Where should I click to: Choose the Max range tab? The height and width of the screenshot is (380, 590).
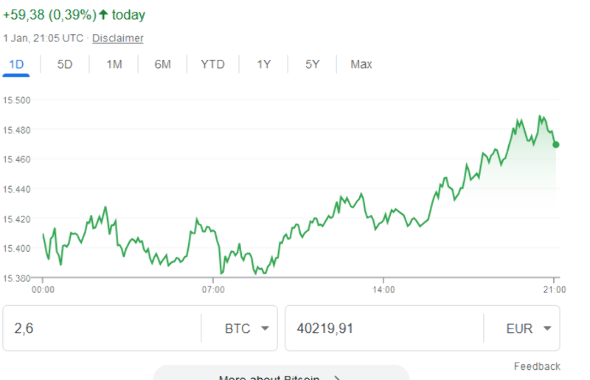point(361,64)
